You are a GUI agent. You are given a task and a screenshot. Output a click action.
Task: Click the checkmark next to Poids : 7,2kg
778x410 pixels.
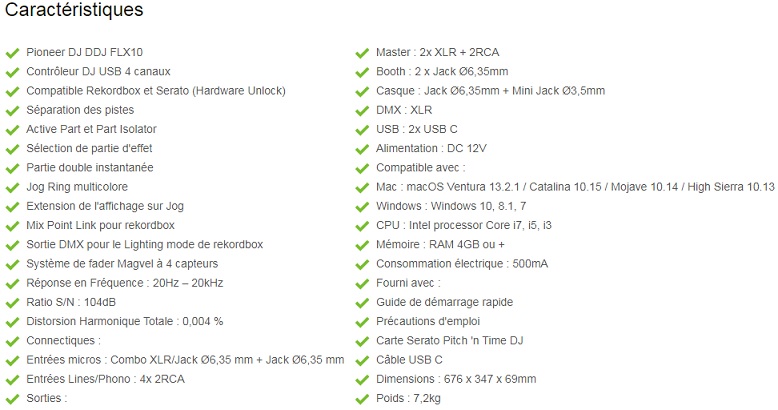click(362, 399)
